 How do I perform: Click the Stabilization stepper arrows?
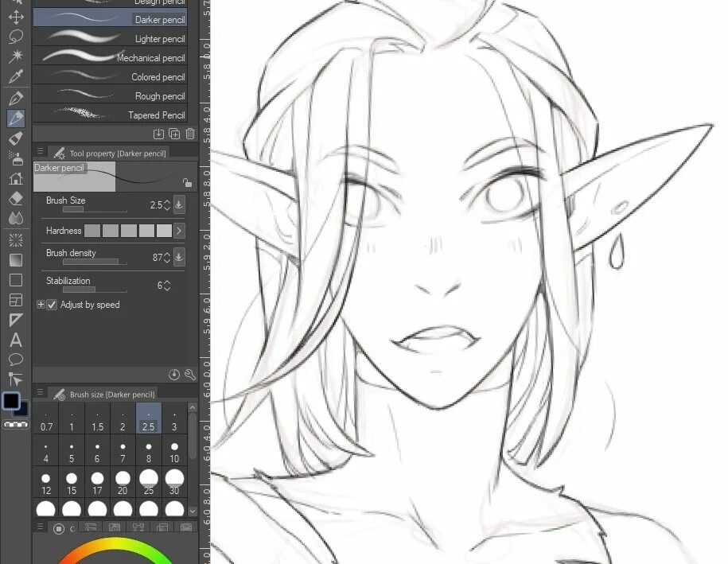click(167, 286)
